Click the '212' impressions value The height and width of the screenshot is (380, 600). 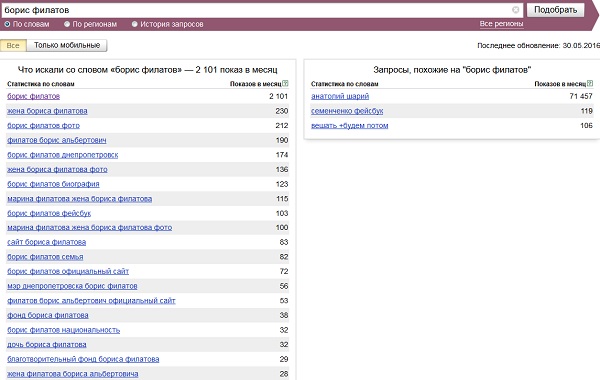click(282, 126)
